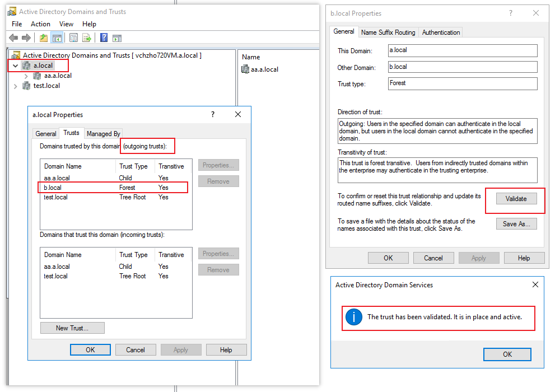Click Save As in b.local Properties
The height and width of the screenshot is (392, 555).
tap(516, 223)
